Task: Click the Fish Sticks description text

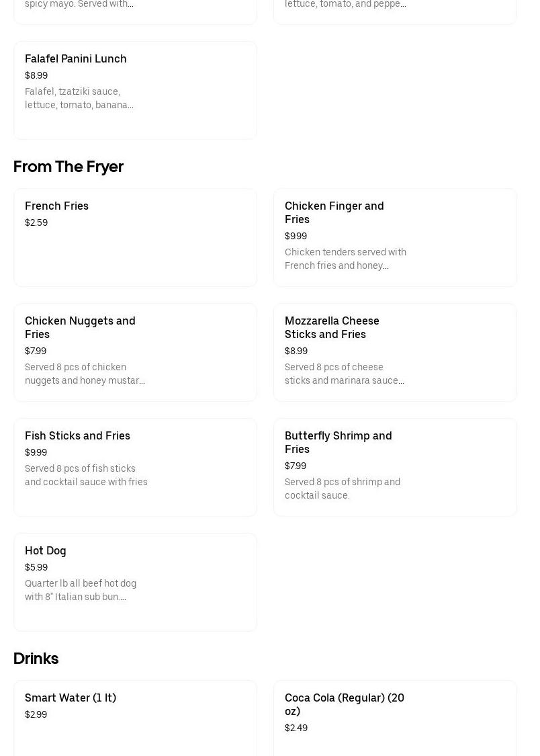Action: click(86, 475)
